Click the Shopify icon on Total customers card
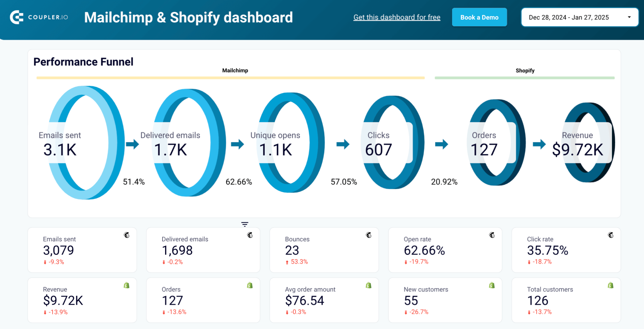Image resolution: width=644 pixels, height=329 pixels. click(x=610, y=285)
